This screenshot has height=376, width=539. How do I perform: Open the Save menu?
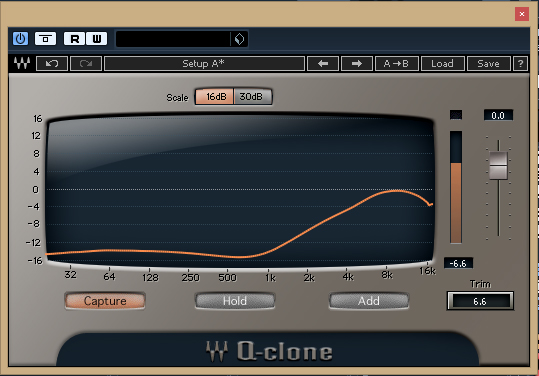pyautogui.click(x=489, y=64)
